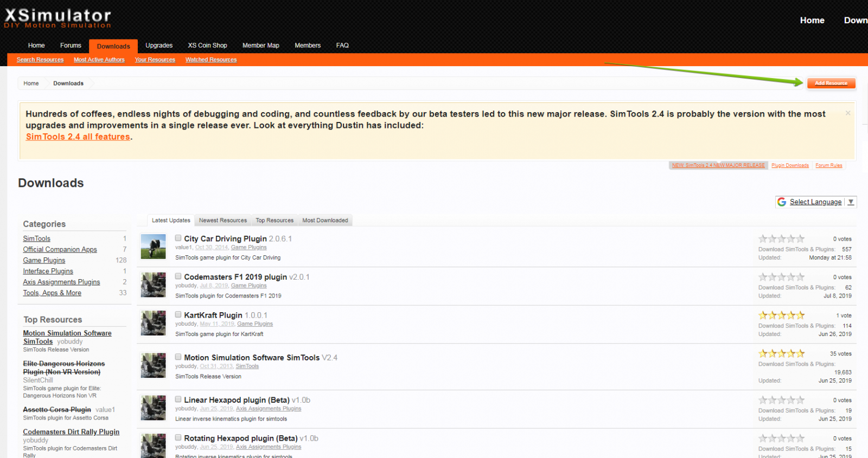Open Motion Simulation Software SimTools in Top Resources
Screen dimensions: 868x458
click(67, 337)
